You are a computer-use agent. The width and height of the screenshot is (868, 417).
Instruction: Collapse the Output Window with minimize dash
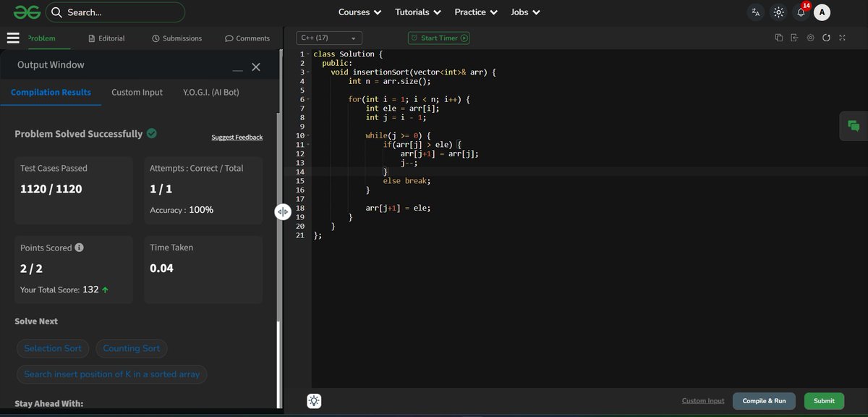point(237,68)
